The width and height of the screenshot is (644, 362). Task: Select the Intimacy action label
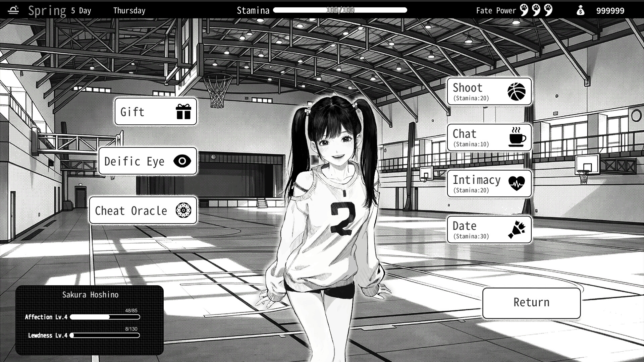(477, 180)
